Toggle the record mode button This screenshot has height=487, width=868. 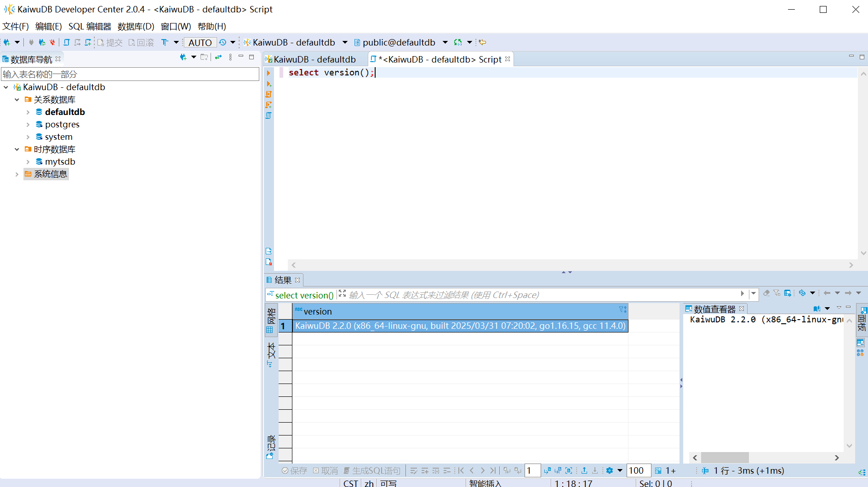(x=271, y=447)
